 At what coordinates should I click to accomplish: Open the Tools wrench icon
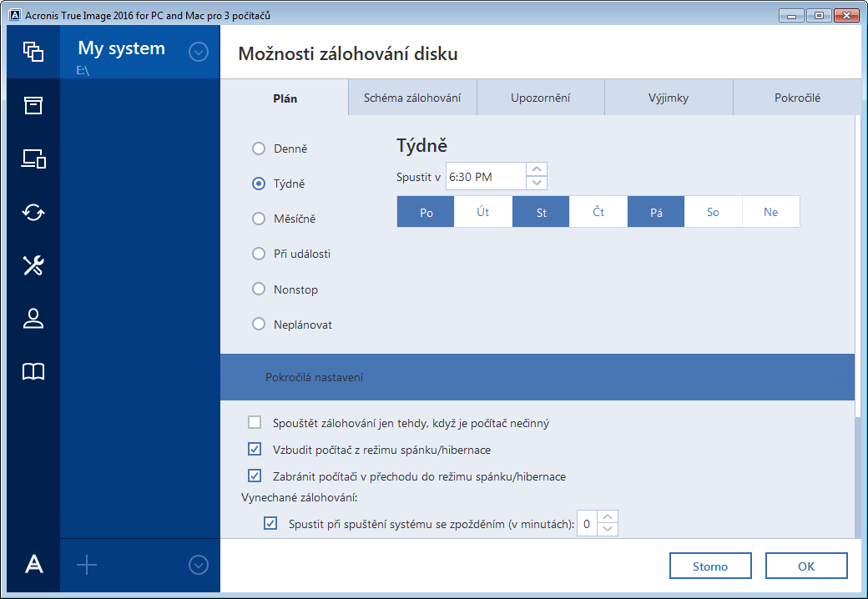(33, 265)
